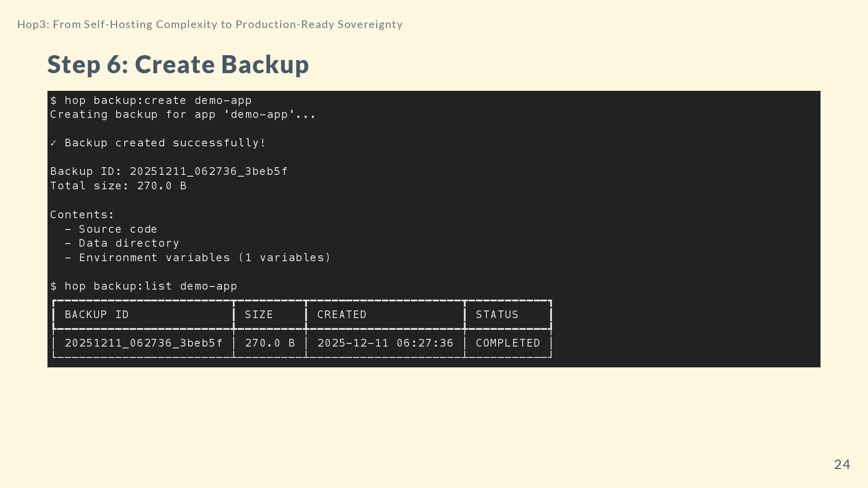Click the 'BACKUP ID' column header
Image resolution: width=868 pixels, height=488 pixels.
97,315
